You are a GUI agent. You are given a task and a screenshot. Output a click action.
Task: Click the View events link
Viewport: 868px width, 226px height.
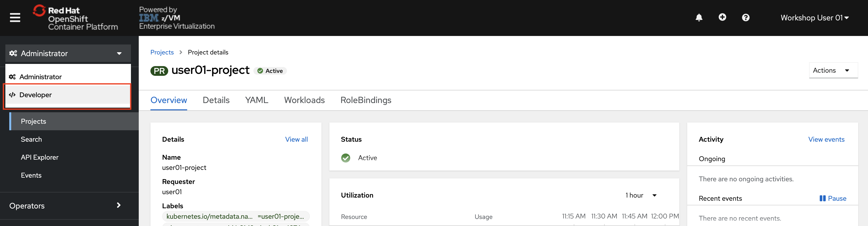826,139
